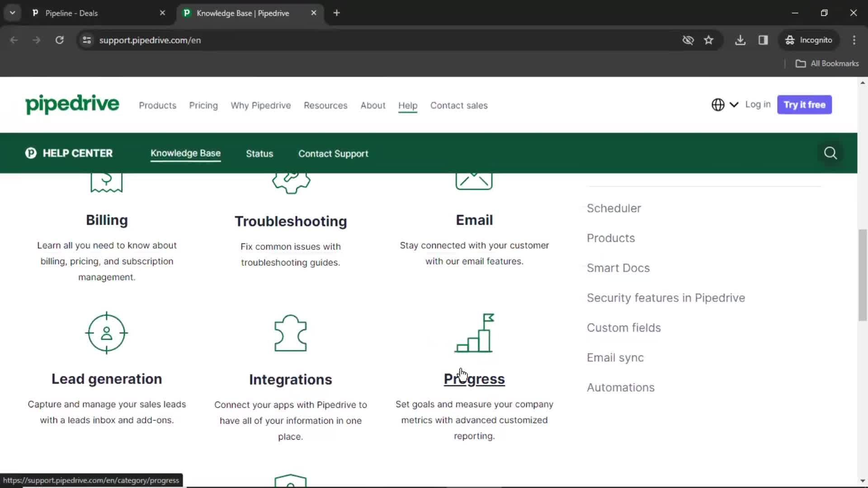Expand the language selector chevron
The image size is (868, 488).
[734, 105]
